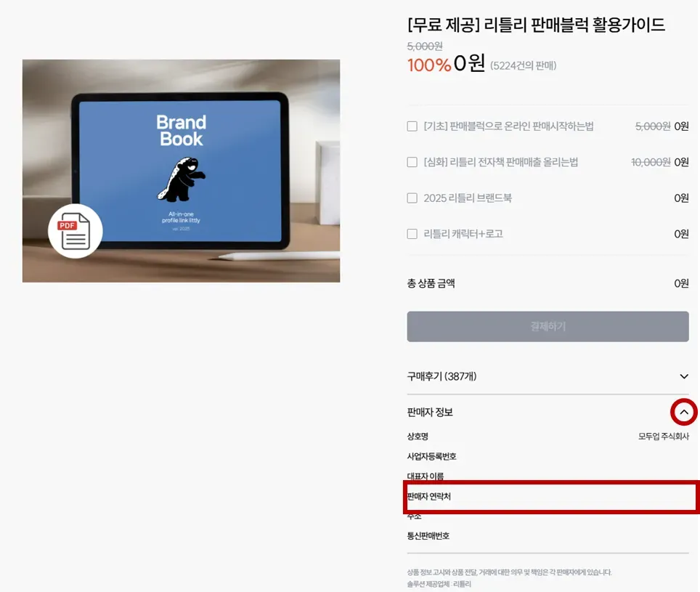
Task: Tick the 2025 리틀리 브랜드북 checkbox
Action: click(412, 198)
